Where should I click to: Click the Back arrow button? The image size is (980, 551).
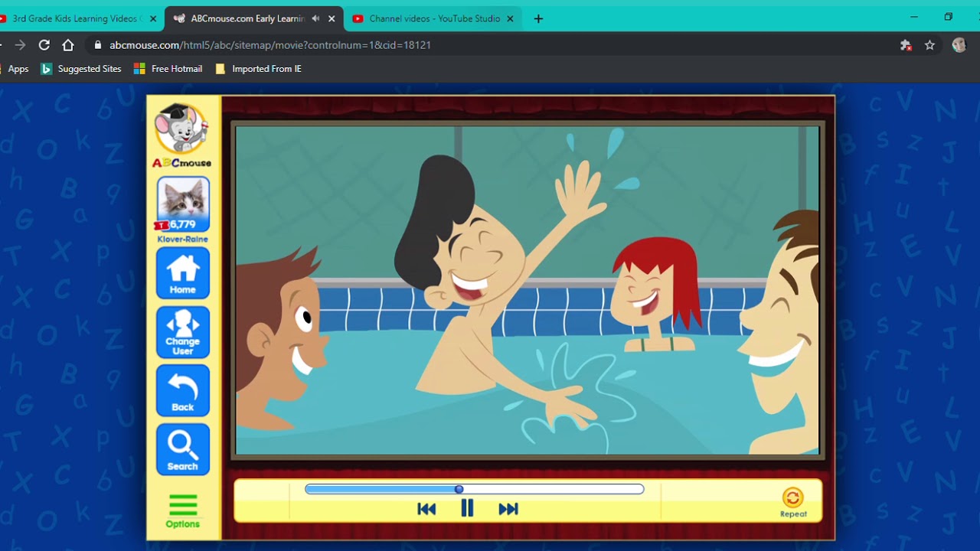tap(183, 390)
